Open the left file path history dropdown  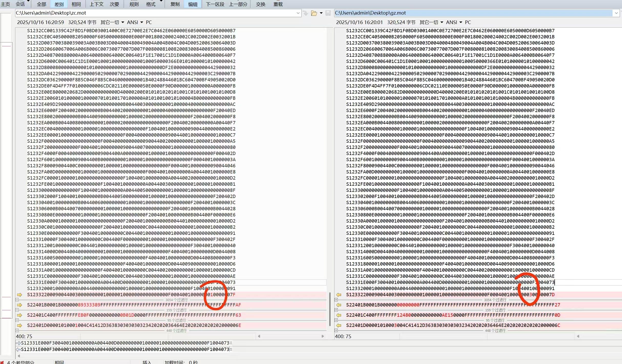pyautogui.click(x=298, y=13)
